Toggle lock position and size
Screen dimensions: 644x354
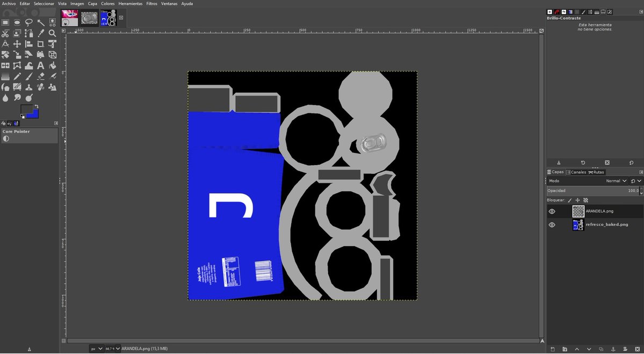(577, 200)
